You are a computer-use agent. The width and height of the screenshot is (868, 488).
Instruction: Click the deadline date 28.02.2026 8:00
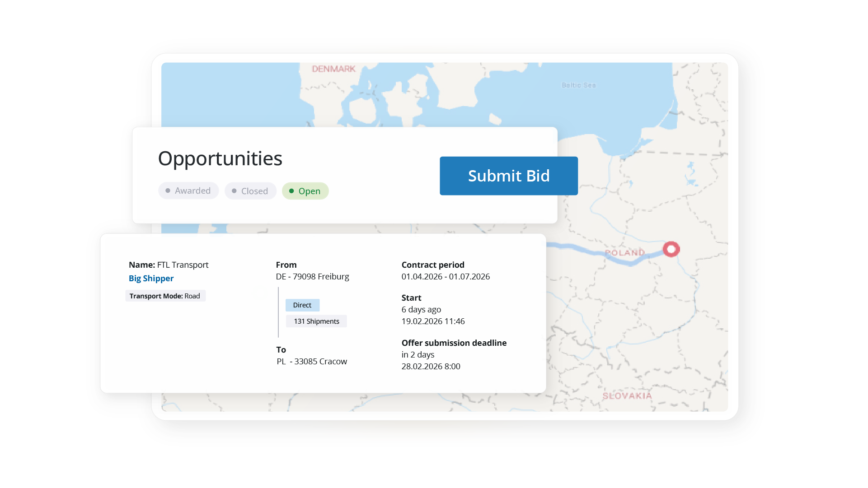(431, 367)
